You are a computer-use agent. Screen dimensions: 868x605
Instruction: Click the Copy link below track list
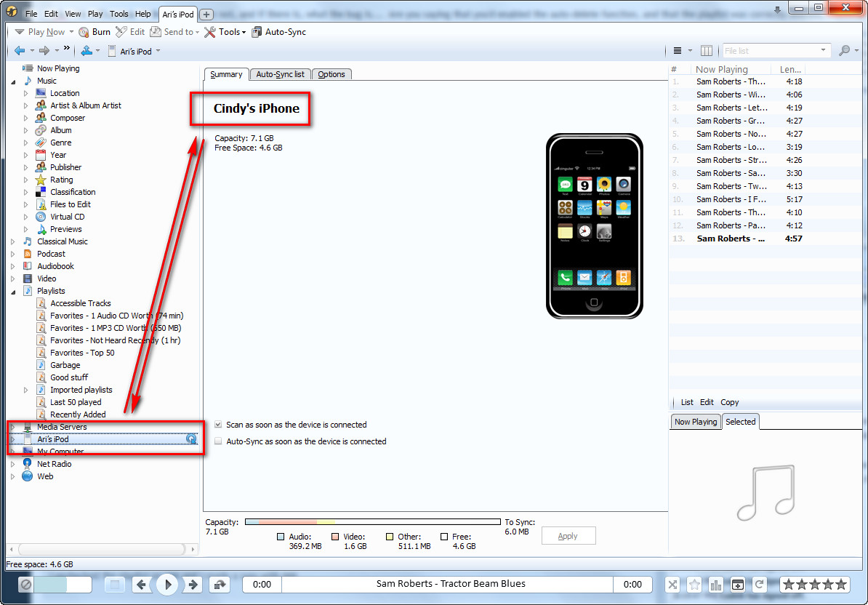730,402
